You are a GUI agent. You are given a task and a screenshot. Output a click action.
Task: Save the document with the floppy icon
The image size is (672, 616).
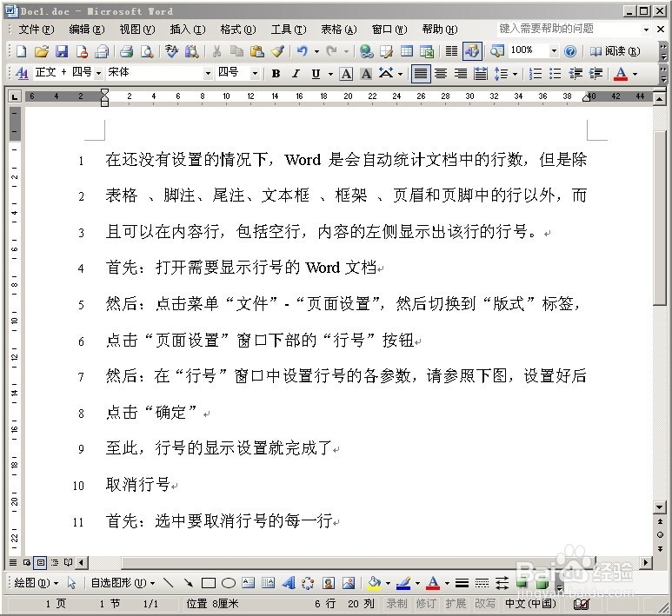[x=62, y=51]
